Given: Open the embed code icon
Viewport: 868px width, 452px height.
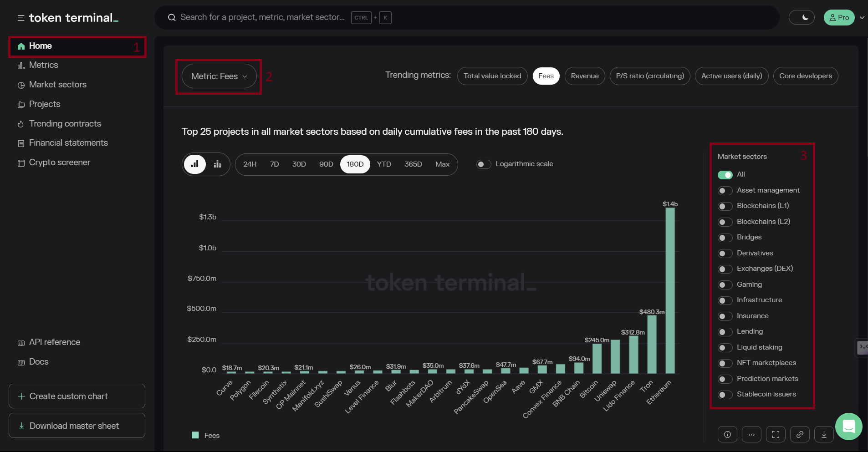Looking at the screenshot, I should click(751, 435).
